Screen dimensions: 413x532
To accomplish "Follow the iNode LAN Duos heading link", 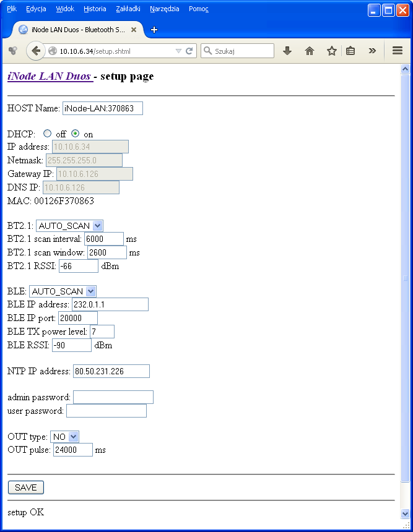I will 50,76.
